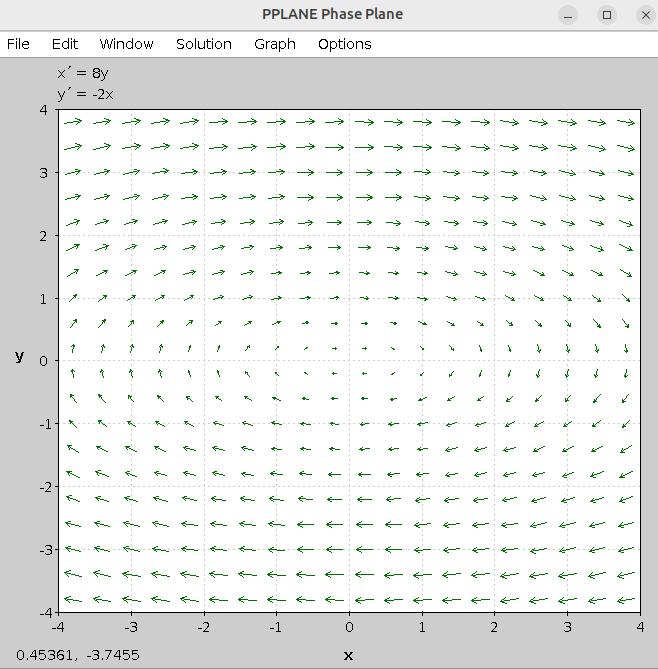Click the x' = 8y equation label
Screen dimensions: 658x669
click(82, 73)
